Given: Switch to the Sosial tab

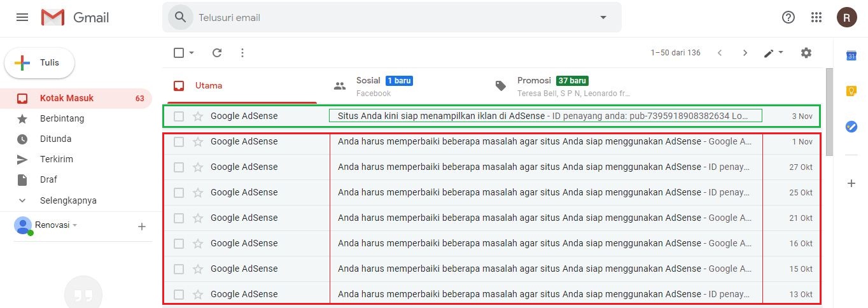Looking at the screenshot, I should (x=402, y=85).
